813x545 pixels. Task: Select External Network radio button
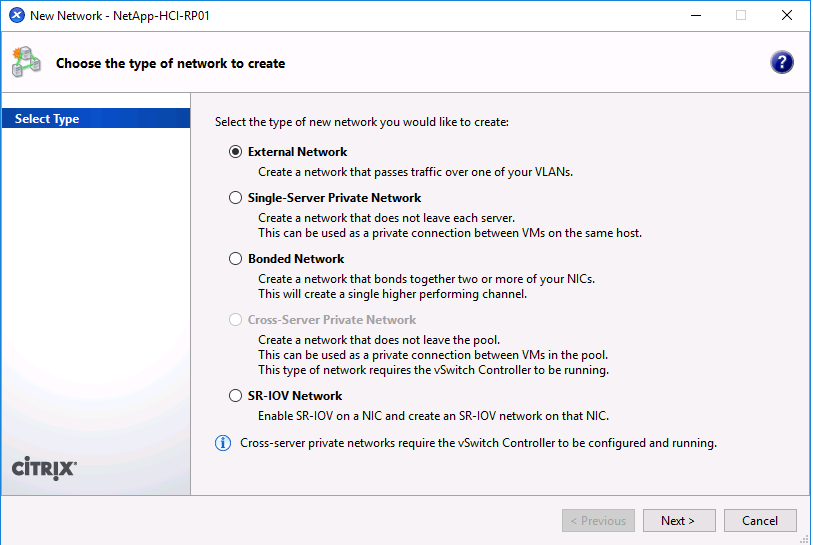236,152
